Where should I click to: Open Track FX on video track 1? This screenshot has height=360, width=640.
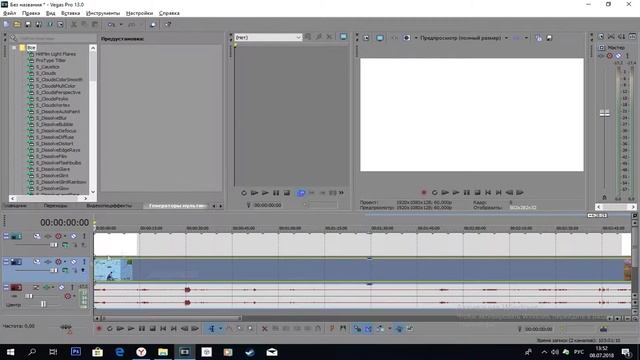pos(48,236)
